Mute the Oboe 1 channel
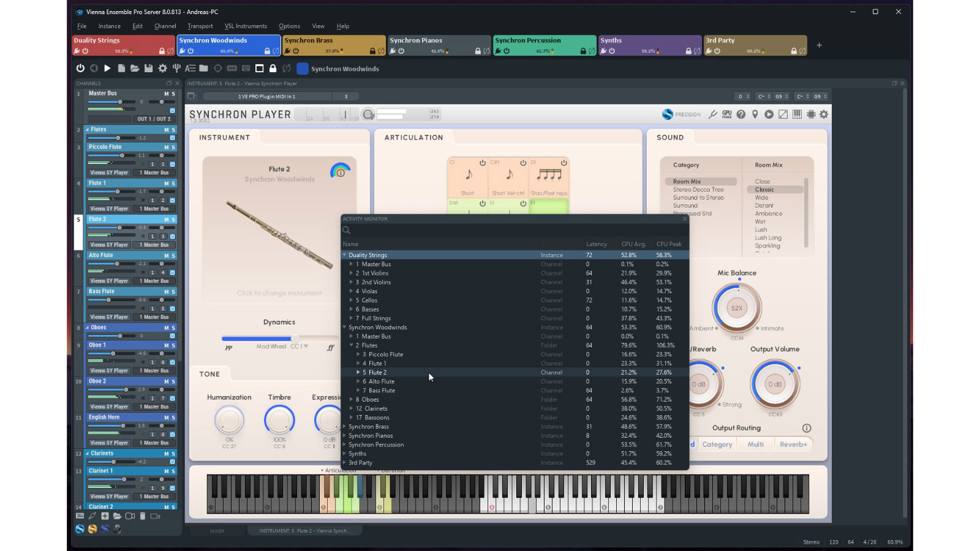980x551 pixels. tap(166, 345)
